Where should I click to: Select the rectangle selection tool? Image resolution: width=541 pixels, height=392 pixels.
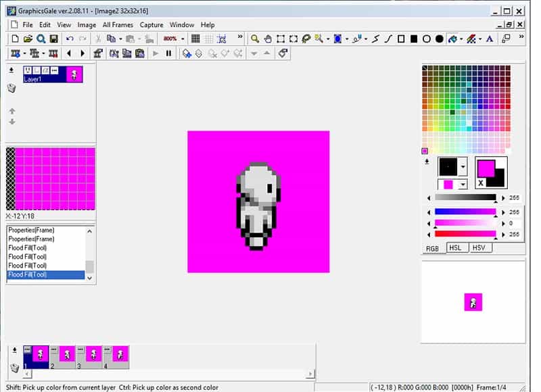[x=281, y=39]
